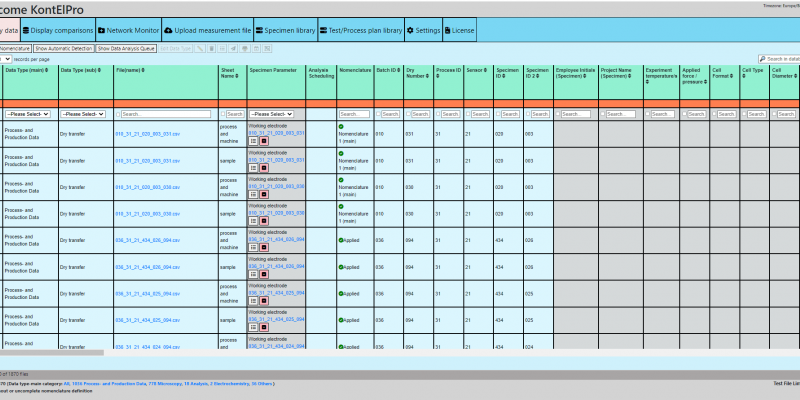Image resolution: width=800 pixels, height=400 pixels.
Task: Open the Specimen Parameter filter dropdown
Action: (x=270, y=114)
